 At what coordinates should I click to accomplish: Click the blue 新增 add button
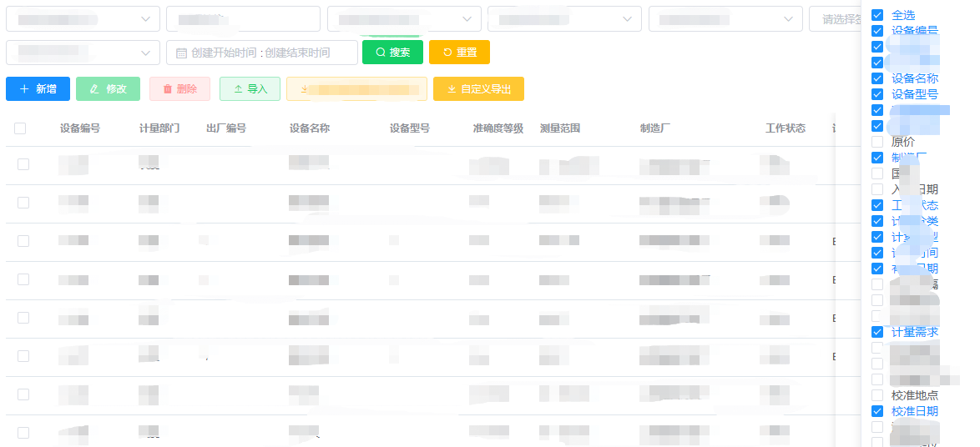[38, 88]
